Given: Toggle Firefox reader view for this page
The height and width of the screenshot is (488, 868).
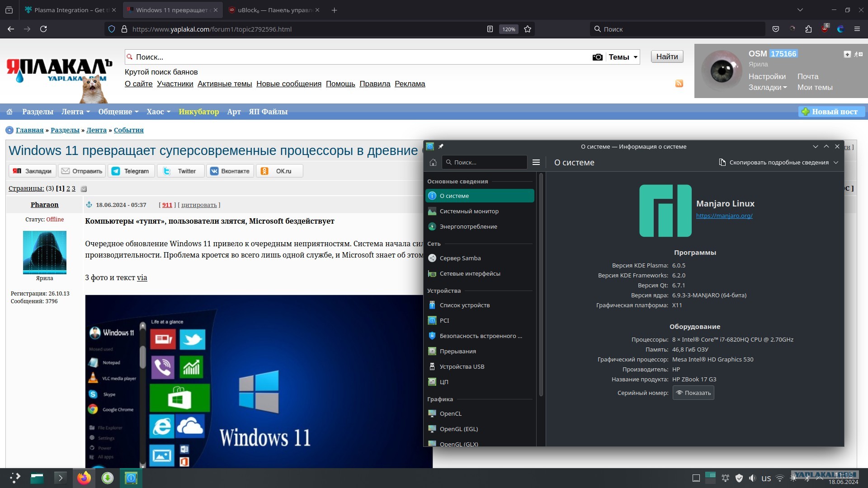Looking at the screenshot, I should 490,29.
